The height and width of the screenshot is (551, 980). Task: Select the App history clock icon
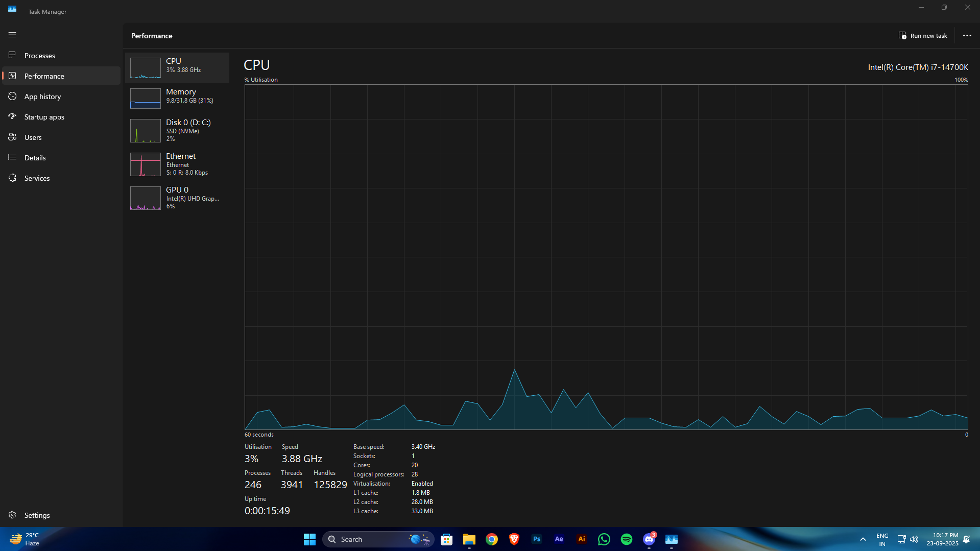[x=12, y=96]
